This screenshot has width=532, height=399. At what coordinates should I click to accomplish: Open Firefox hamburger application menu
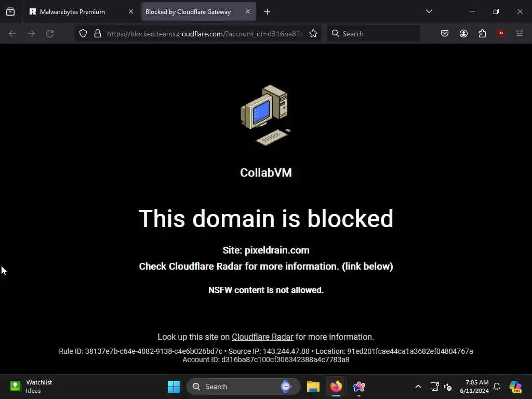(x=520, y=33)
